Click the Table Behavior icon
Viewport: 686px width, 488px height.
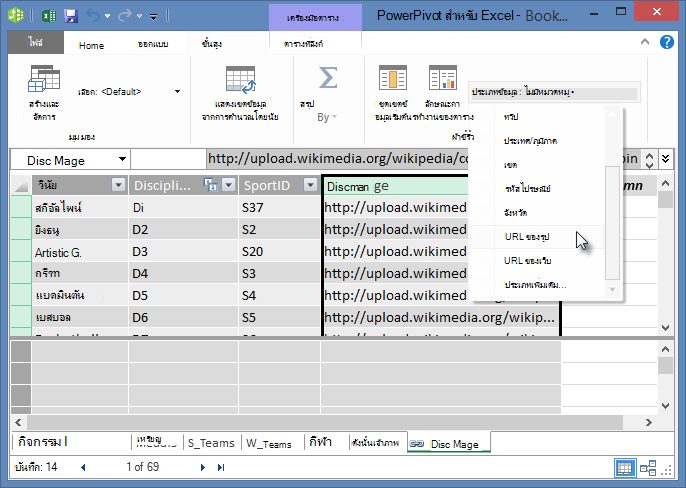coord(442,78)
